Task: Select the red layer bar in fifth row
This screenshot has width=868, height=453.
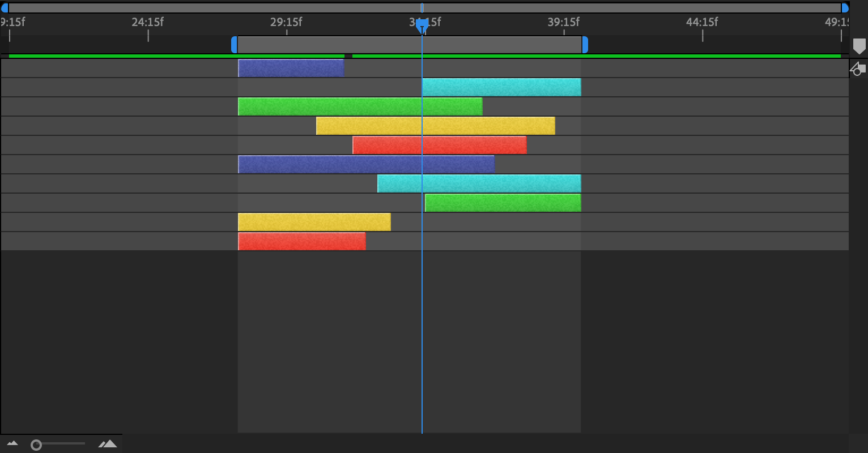Action: (439, 144)
